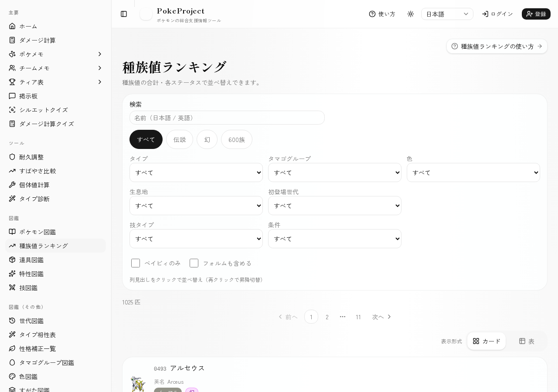
Task: Select the すべて filter pill
Action: pos(146,139)
